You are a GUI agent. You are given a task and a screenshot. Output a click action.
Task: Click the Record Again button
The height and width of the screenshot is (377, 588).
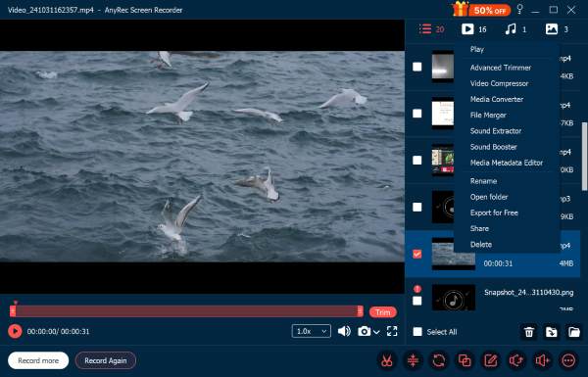(x=106, y=360)
